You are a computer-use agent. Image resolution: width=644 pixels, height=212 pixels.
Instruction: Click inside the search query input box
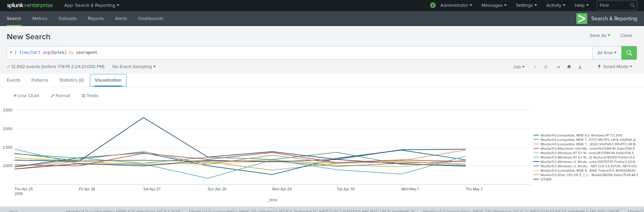pos(300,53)
